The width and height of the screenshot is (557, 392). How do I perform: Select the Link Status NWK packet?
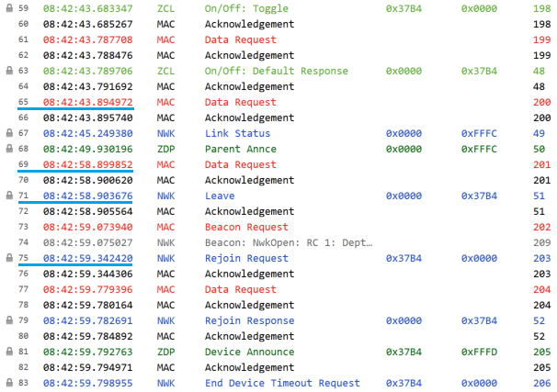coord(237,133)
